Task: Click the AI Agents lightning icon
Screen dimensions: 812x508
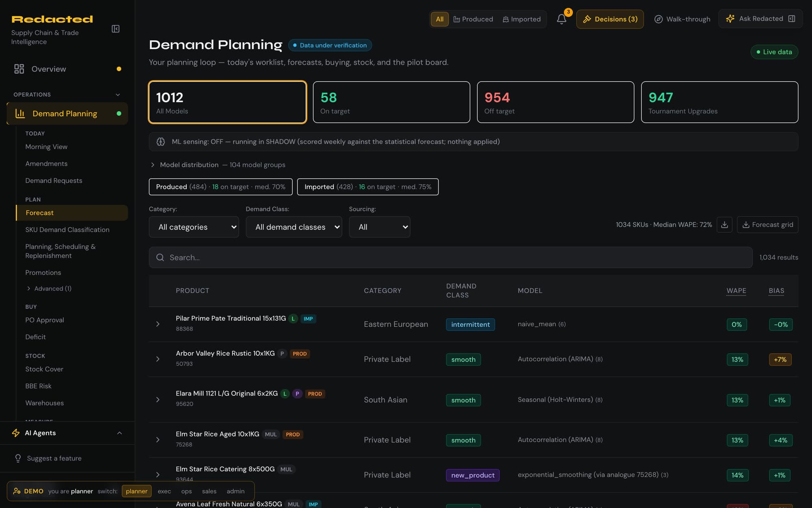Action: point(16,433)
